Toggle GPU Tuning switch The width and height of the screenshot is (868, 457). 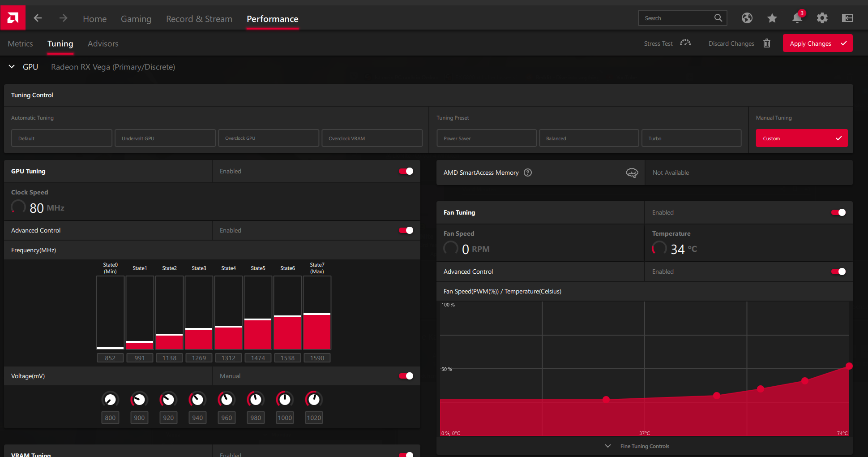406,171
